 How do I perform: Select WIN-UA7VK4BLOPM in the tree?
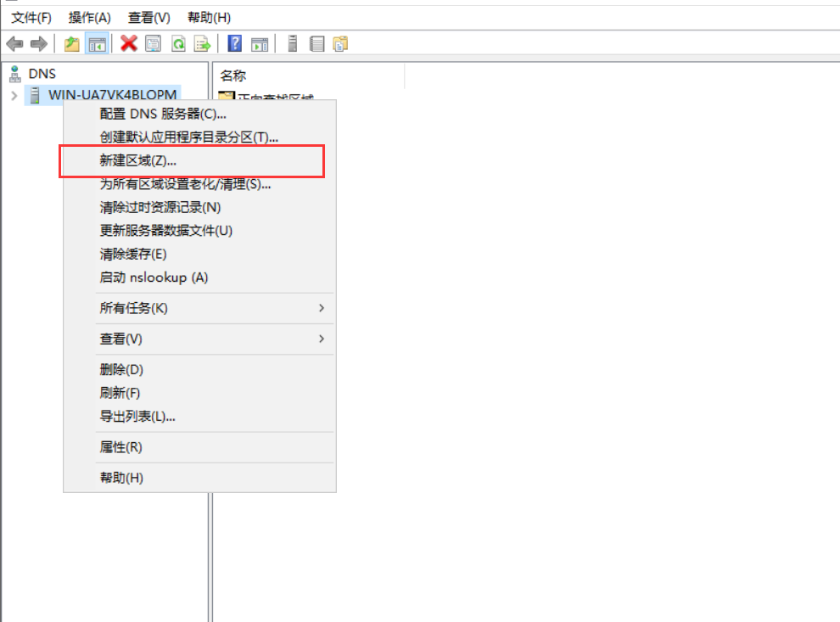[113, 95]
